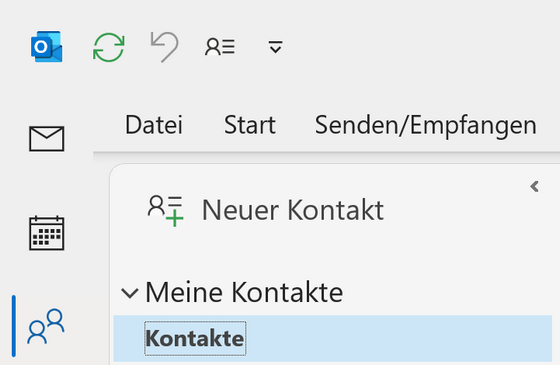Viewport: 560px width, 365px height.
Task: Collapse the folder pane with the arrow
Action: coord(535,186)
